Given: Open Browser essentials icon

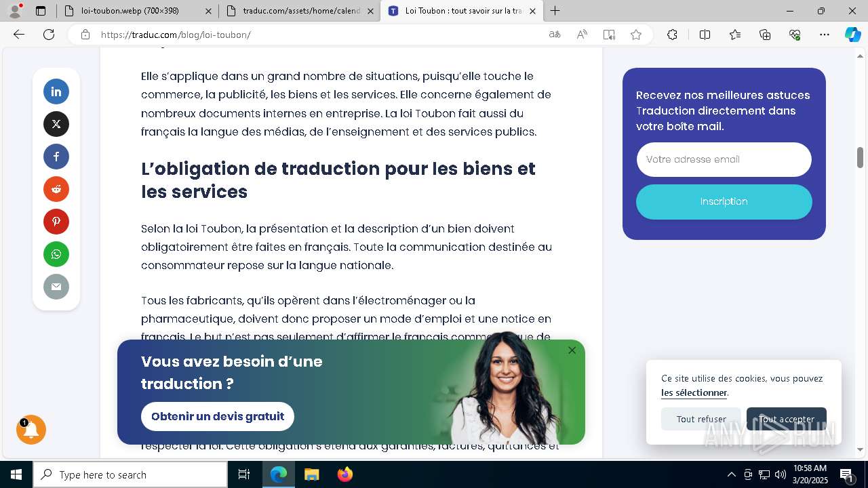Looking at the screenshot, I should coord(795,35).
